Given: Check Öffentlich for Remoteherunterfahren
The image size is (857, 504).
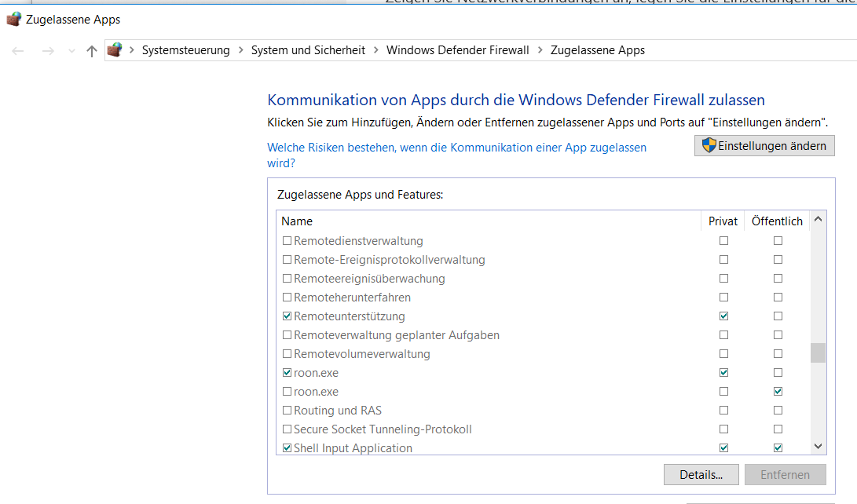Looking at the screenshot, I should pyautogui.click(x=778, y=297).
